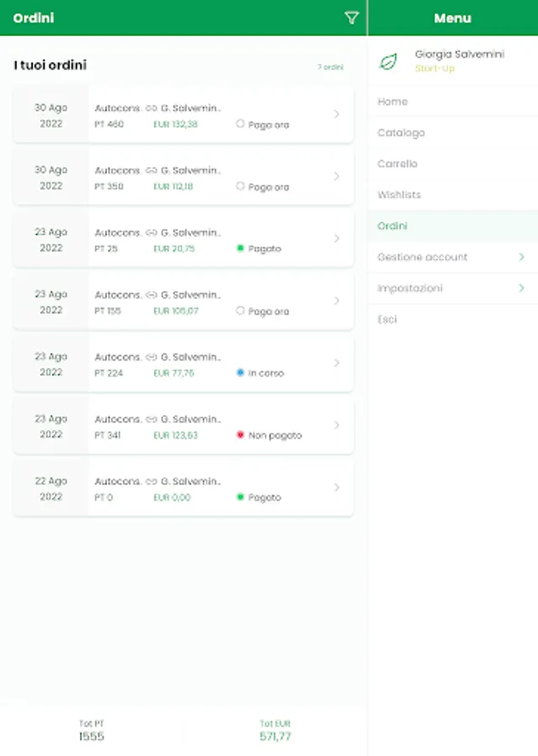Click link icon on PT 25 order
The width and height of the screenshot is (538, 756).
pyautogui.click(x=151, y=233)
